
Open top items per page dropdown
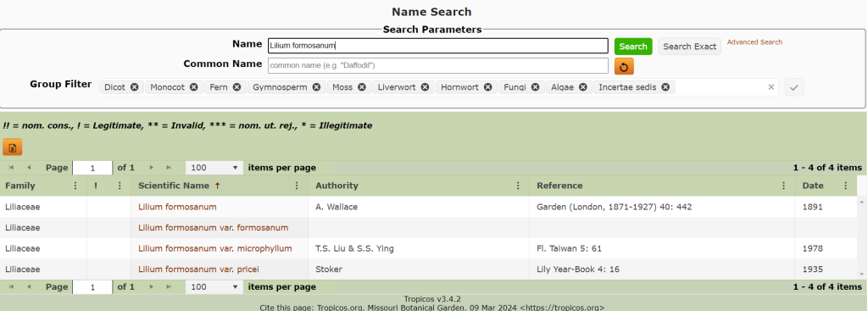click(214, 168)
